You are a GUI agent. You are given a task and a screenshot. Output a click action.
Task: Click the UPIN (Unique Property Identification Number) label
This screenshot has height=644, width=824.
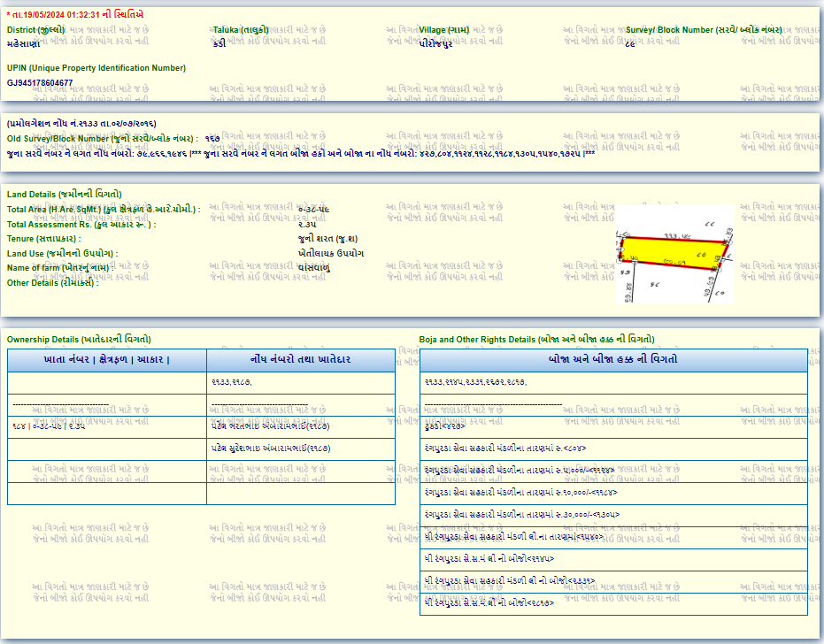pos(96,68)
